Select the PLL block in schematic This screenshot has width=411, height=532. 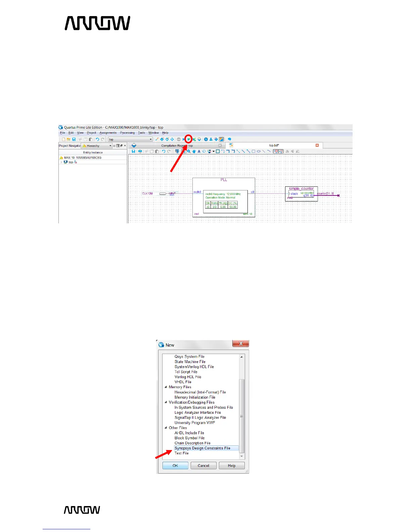pyautogui.click(x=224, y=197)
